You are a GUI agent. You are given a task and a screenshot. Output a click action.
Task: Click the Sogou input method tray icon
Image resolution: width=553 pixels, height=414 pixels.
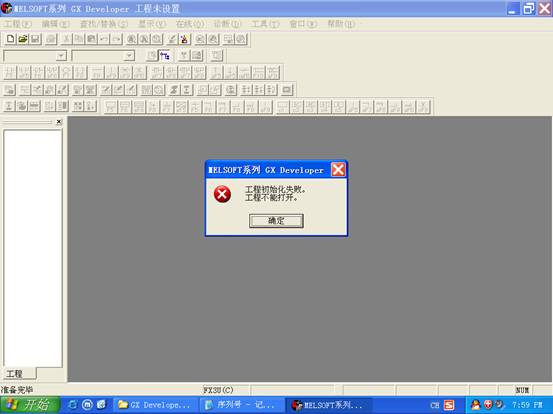tap(449, 405)
